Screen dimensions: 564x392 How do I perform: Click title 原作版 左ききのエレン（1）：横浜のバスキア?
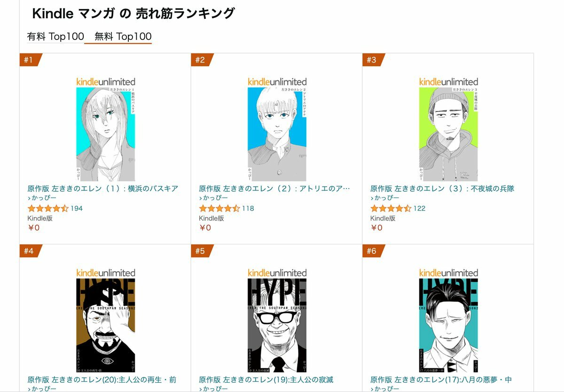pos(103,188)
